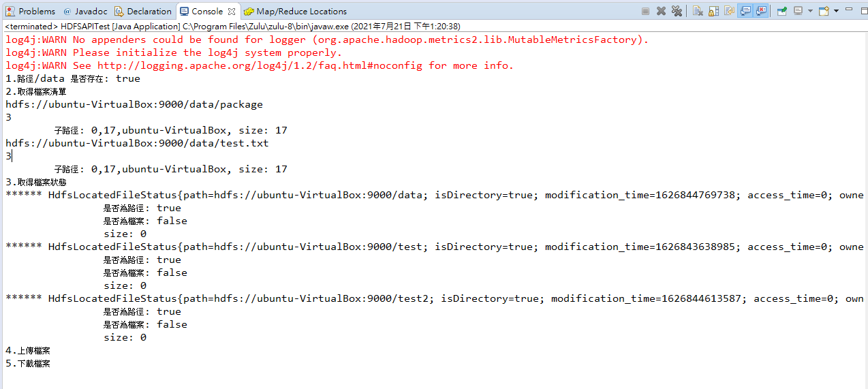Click the Open Console icon

pyautogui.click(x=823, y=11)
